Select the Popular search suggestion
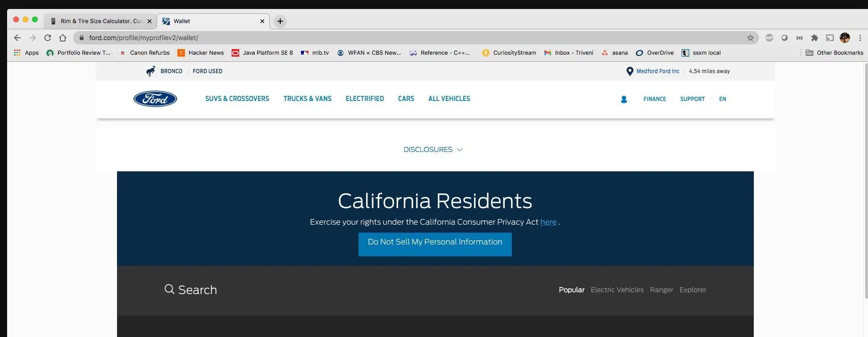The height and width of the screenshot is (337, 868). [x=572, y=290]
